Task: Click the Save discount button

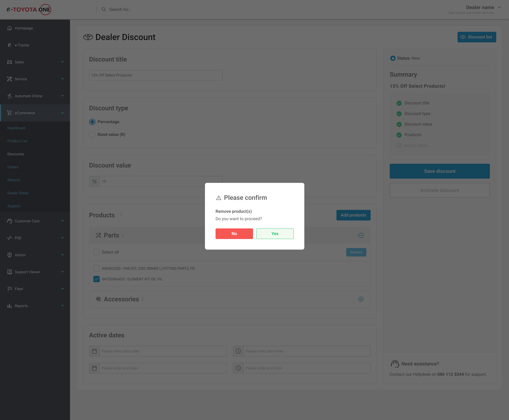Action: coord(440,171)
